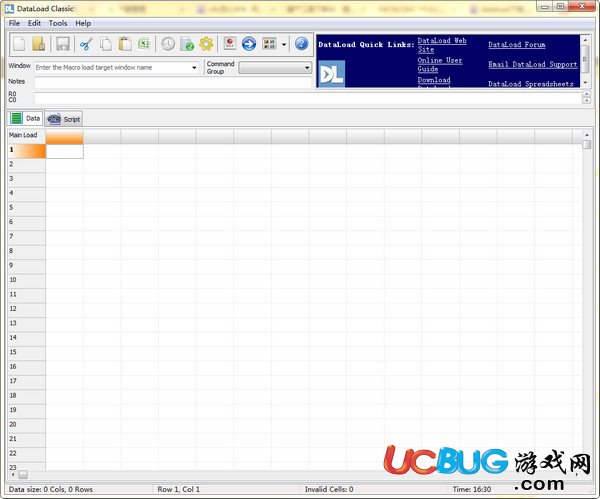Select row header 1
This screenshot has height=499, width=600.
tap(26, 150)
